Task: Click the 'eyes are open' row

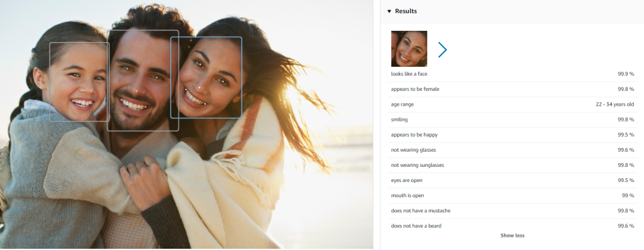Action: (512, 181)
